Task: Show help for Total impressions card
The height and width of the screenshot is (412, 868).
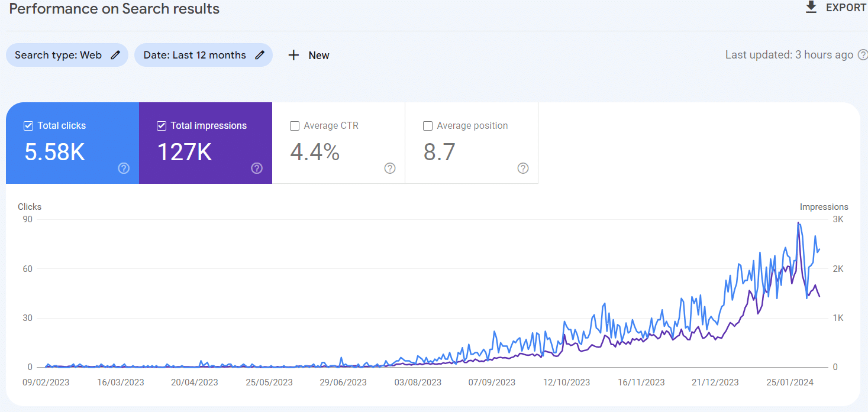Action: coord(257,168)
